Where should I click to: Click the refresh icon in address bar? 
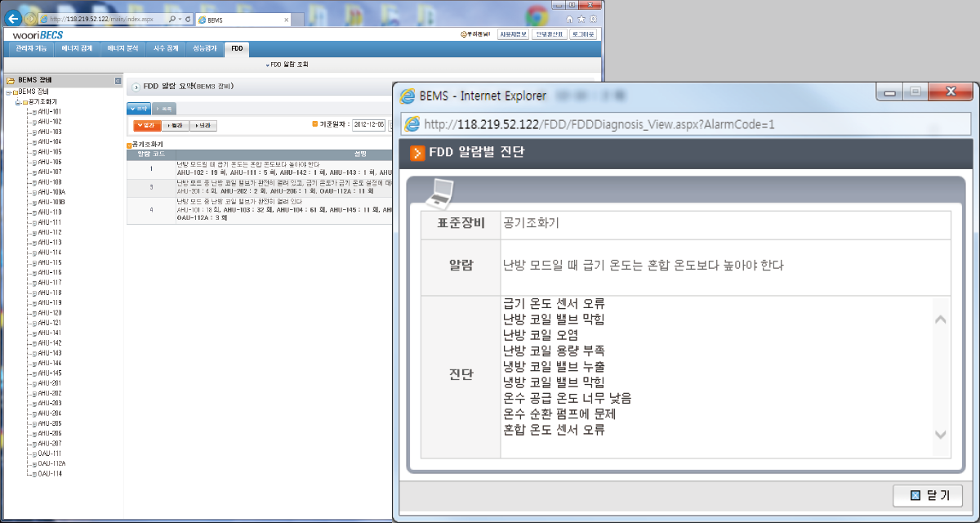coord(189,18)
